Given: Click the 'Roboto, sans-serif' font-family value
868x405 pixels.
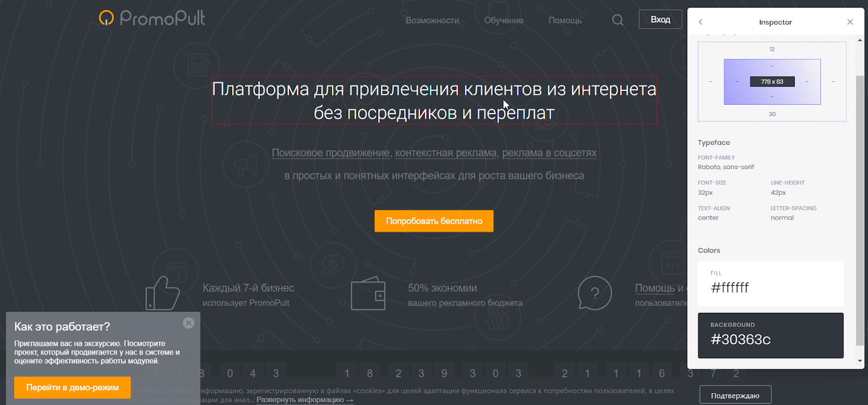Looking at the screenshot, I should pos(726,167).
